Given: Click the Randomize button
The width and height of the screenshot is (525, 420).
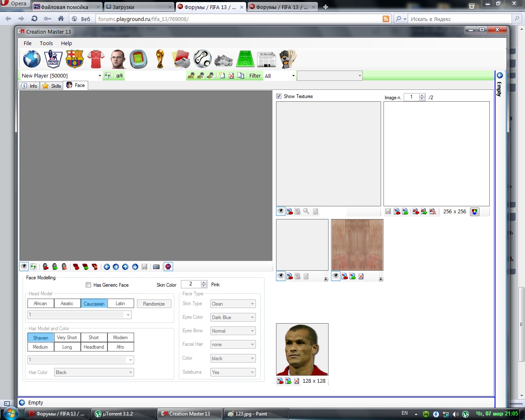Looking at the screenshot, I should click(154, 304).
